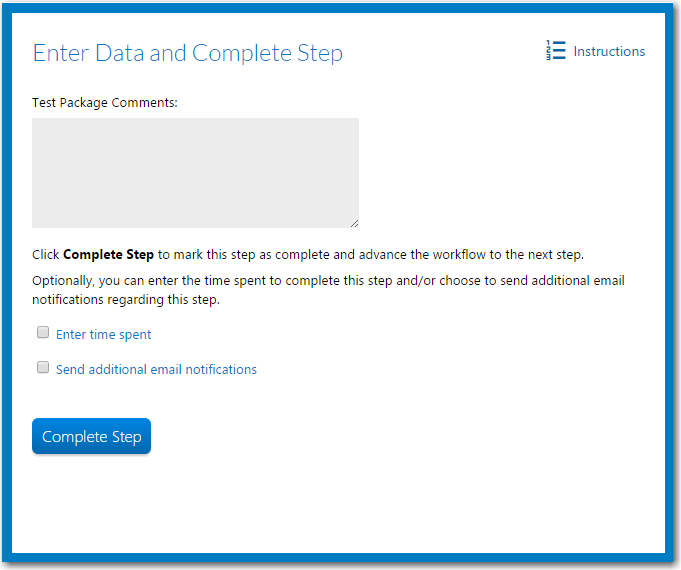Click bold Complete Step text in the sentence
Screen dimensions: 681x570
[x=109, y=255]
